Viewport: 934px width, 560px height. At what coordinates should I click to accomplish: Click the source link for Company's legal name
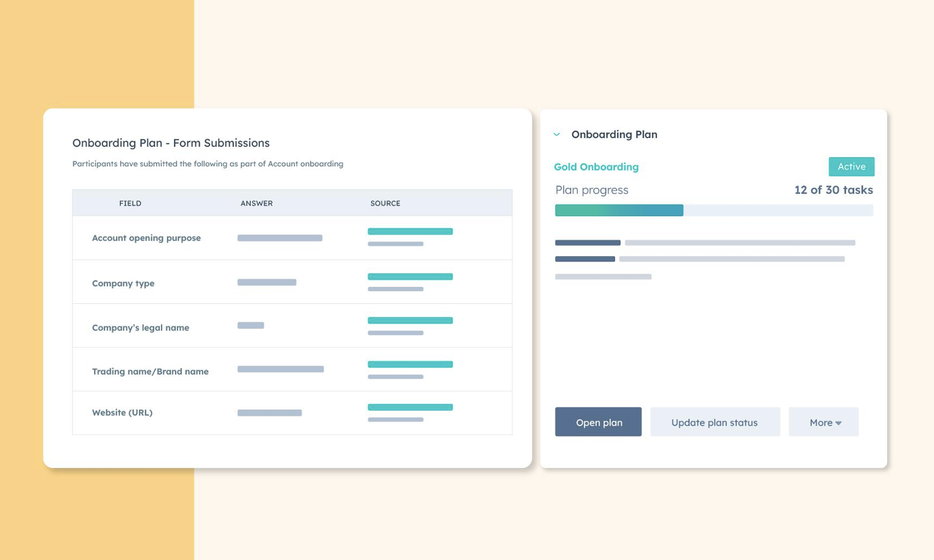410,321
